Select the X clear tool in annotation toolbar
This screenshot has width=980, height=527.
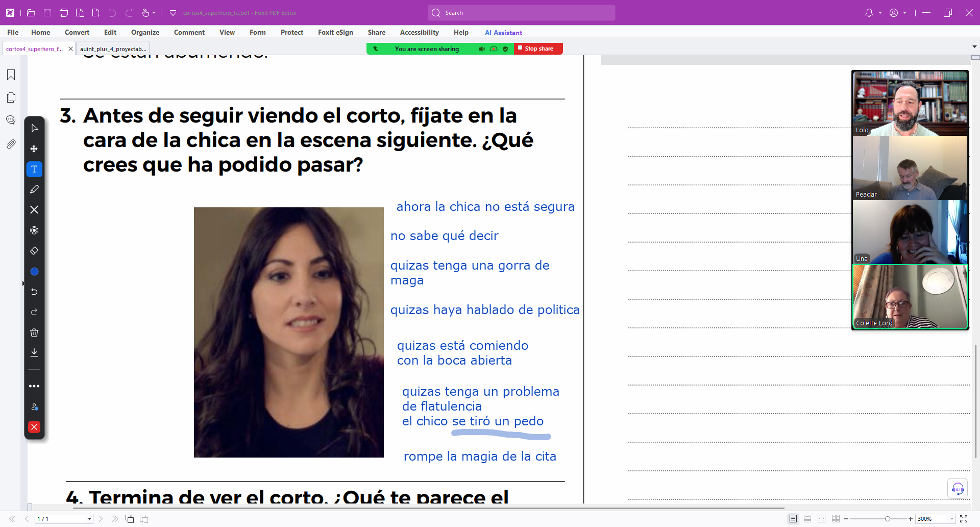coord(34,210)
